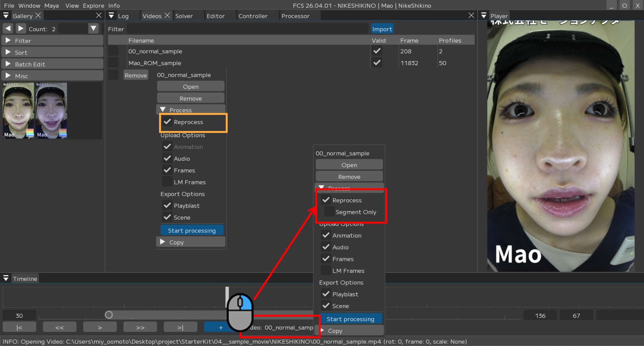Click the Start processing button
The image size is (644, 346).
pos(192,230)
